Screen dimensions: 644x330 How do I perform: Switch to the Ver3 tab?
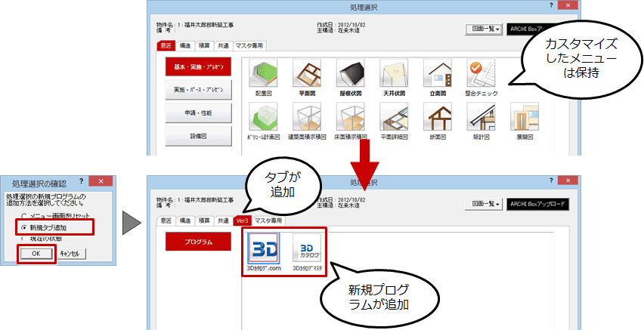(x=242, y=221)
